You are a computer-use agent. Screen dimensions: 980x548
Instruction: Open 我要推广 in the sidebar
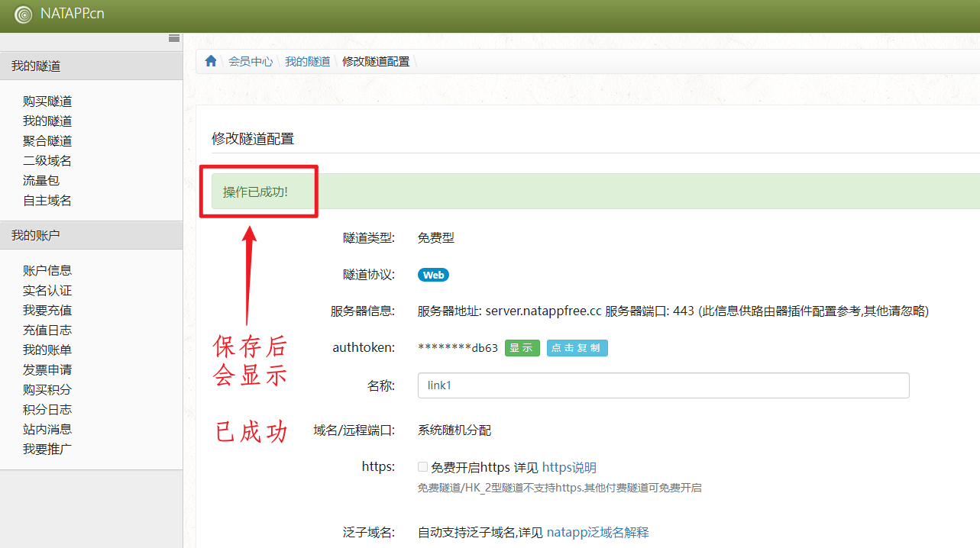click(47, 449)
